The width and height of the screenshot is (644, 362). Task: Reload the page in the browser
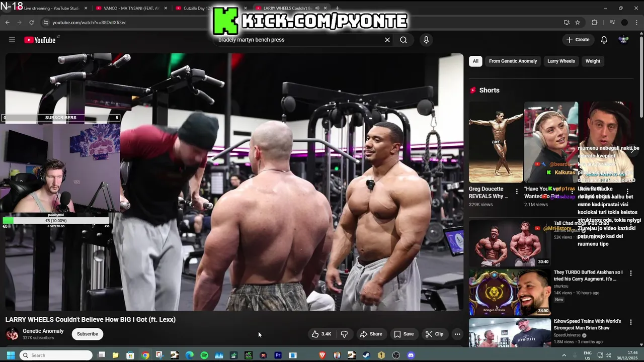[x=31, y=22]
